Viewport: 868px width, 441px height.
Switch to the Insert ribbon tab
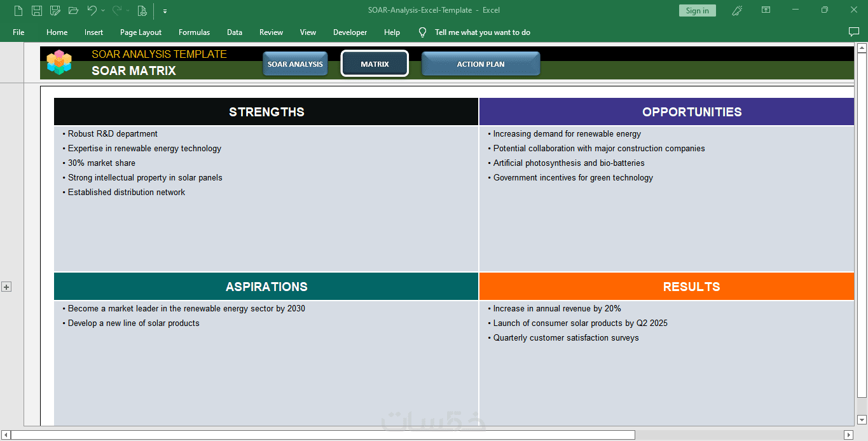(x=93, y=32)
